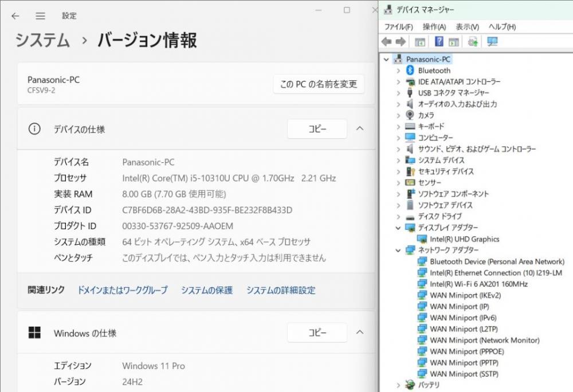Open システムの保護 link
Viewport: 573px width, 392px height.
click(x=207, y=290)
